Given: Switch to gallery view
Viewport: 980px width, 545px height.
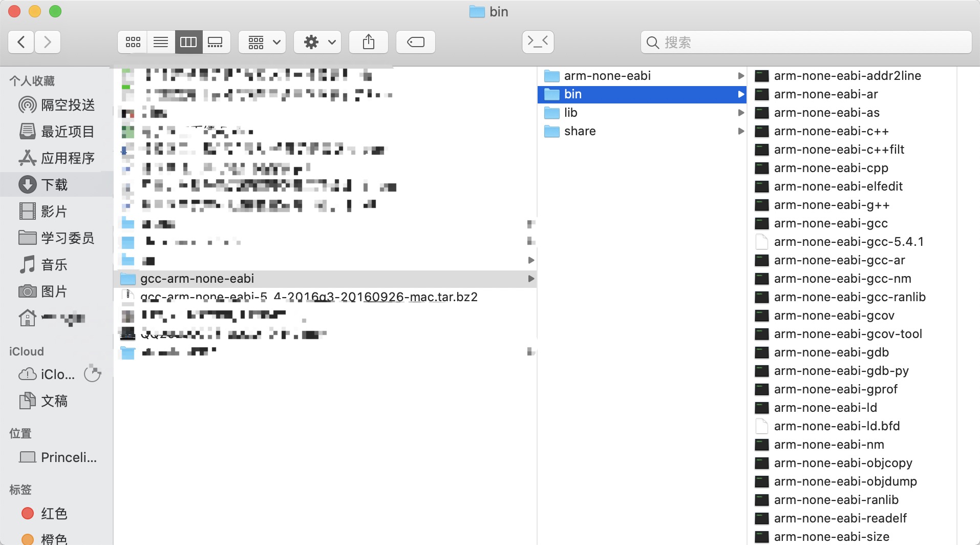Looking at the screenshot, I should coord(216,42).
